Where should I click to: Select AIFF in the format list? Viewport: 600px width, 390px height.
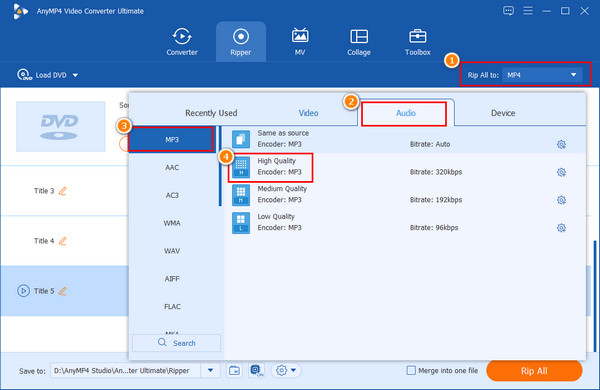pyautogui.click(x=172, y=279)
